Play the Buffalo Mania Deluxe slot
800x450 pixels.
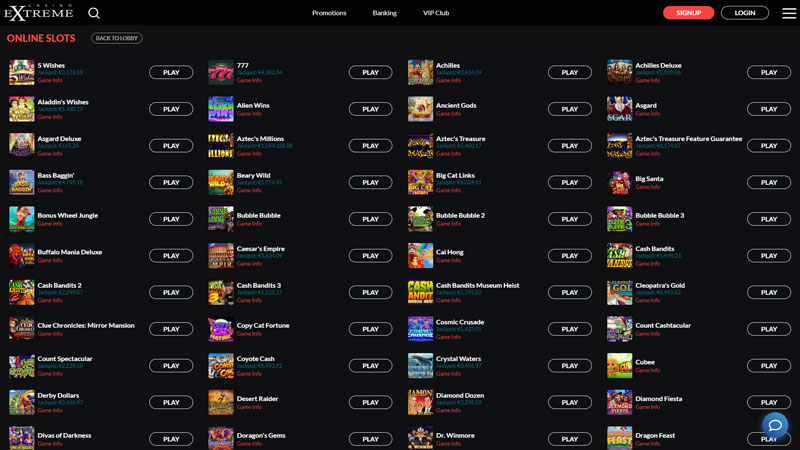pyautogui.click(x=171, y=256)
